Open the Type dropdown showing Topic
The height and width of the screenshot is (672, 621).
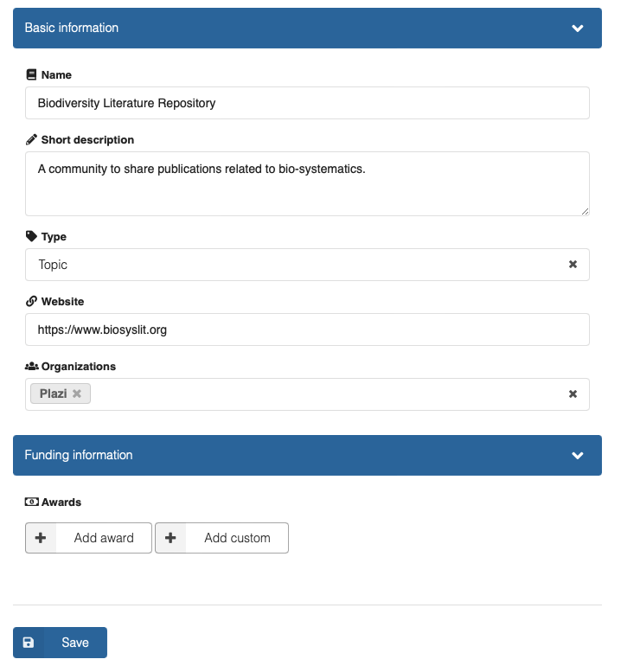[x=294, y=265]
